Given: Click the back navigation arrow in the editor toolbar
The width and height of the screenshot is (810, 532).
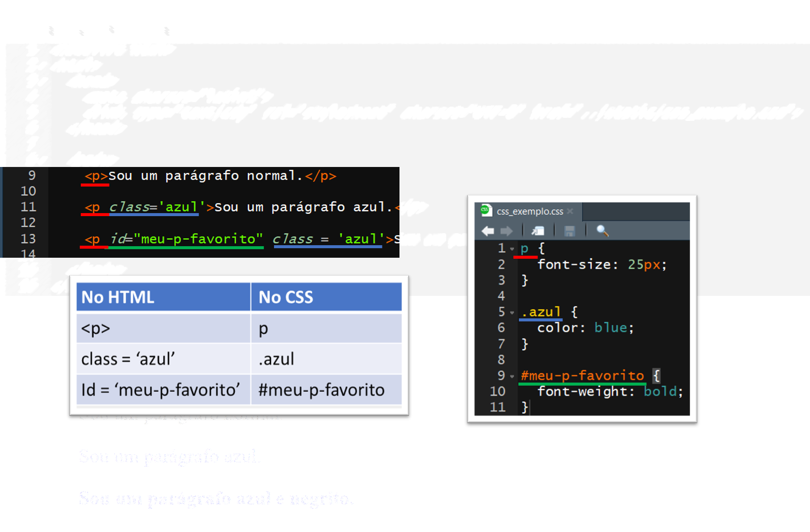Looking at the screenshot, I should point(487,231).
